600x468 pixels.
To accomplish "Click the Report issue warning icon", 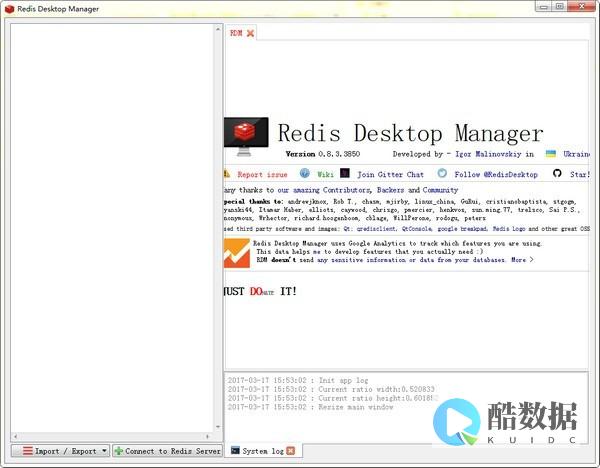I will point(227,174).
